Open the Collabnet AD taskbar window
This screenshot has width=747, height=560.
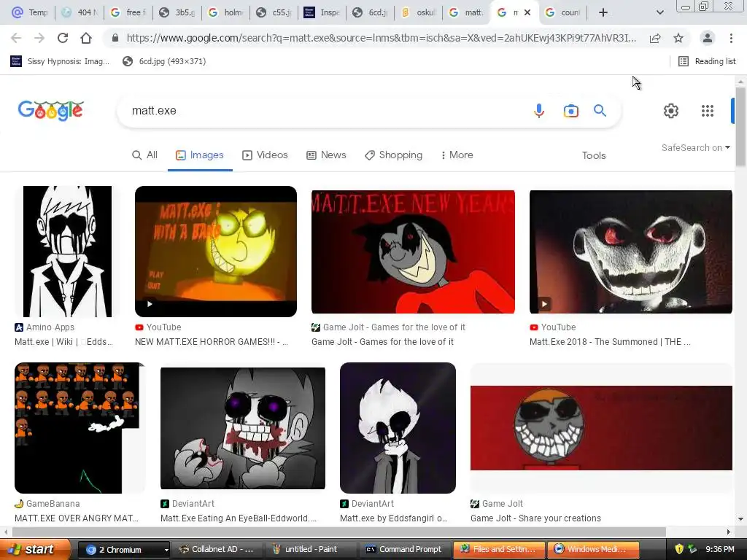[x=217, y=549]
